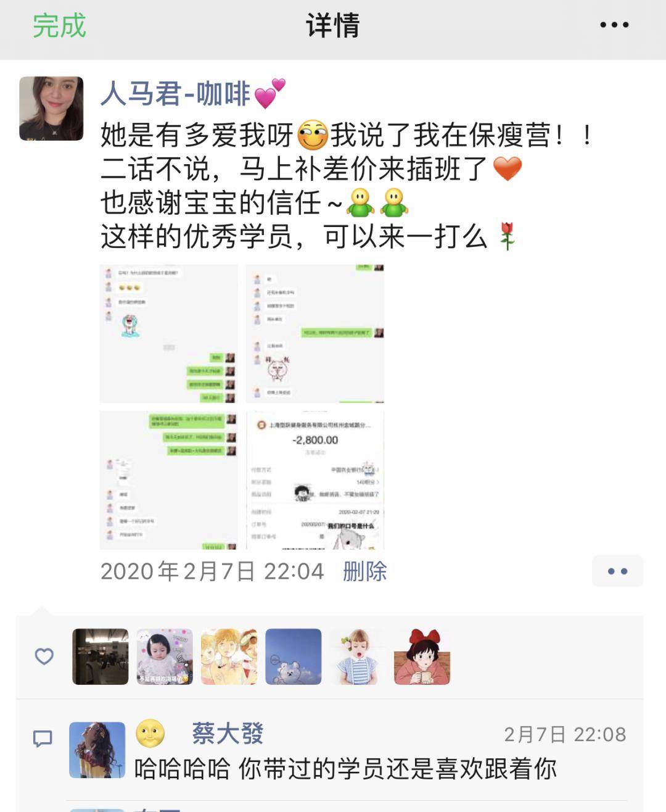View the -2,800.00 payment receipt image
This screenshot has height=812, width=666.
315,480
